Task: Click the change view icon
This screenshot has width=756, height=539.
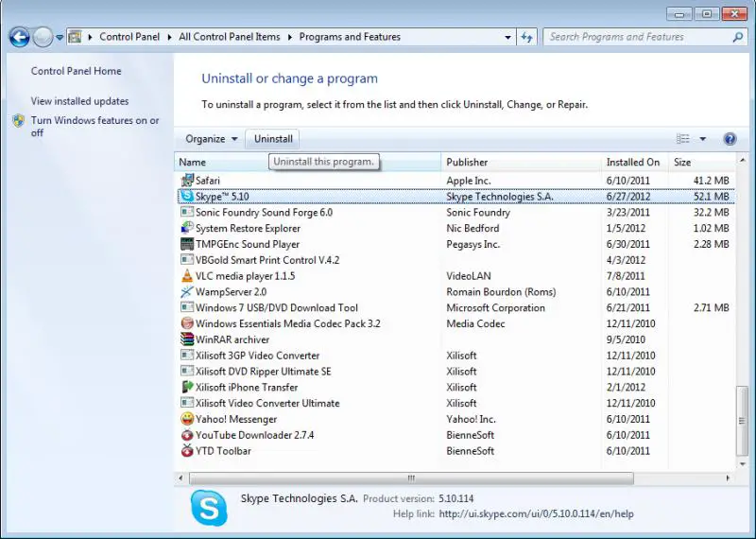Action: point(682,139)
